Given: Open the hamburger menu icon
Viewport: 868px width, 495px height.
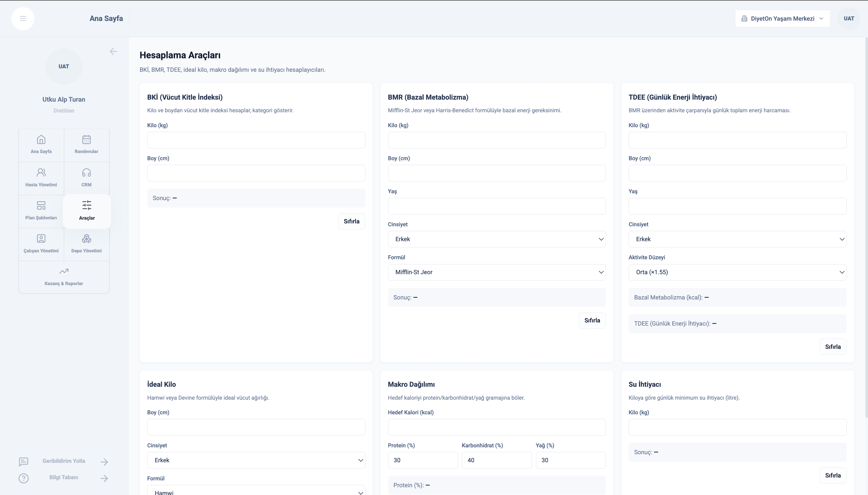Looking at the screenshot, I should 23,18.
